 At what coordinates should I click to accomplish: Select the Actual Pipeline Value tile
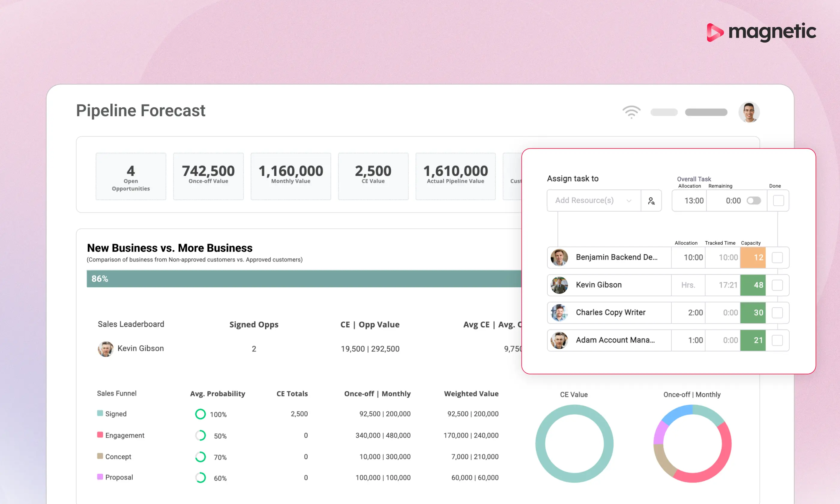[x=455, y=177]
